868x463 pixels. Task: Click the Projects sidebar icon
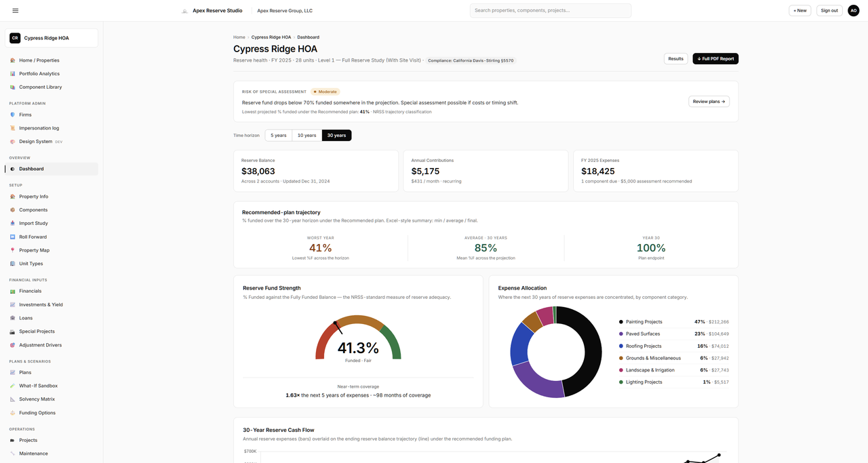[x=13, y=440]
